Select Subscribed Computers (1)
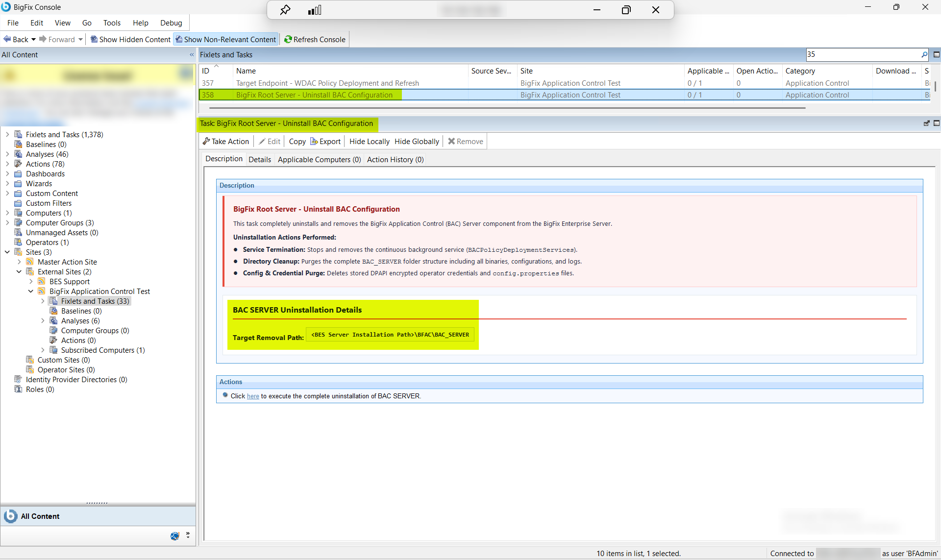Screen dimensions: 941x560 (103, 350)
